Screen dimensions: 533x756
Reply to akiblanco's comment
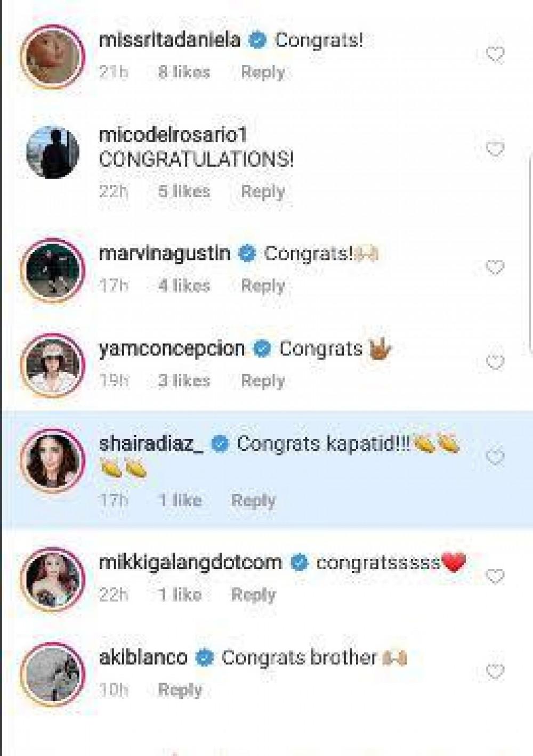pyautogui.click(x=180, y=690)
